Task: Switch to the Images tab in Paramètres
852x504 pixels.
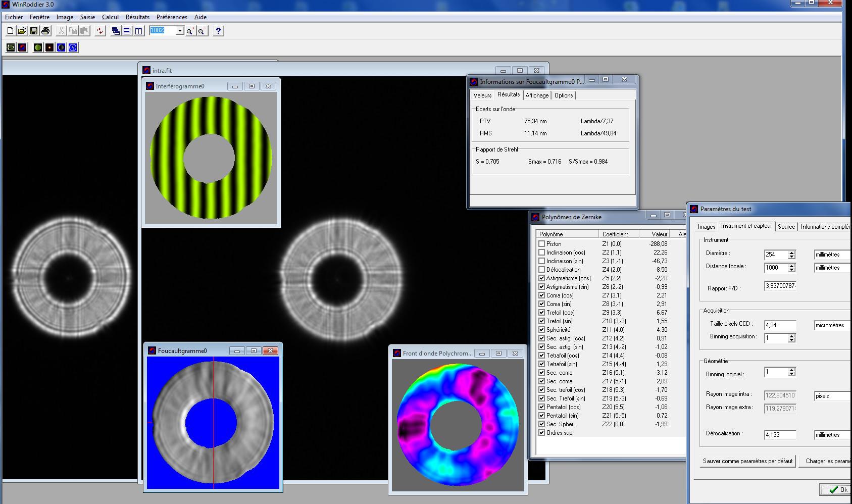Action: [706, 227]
